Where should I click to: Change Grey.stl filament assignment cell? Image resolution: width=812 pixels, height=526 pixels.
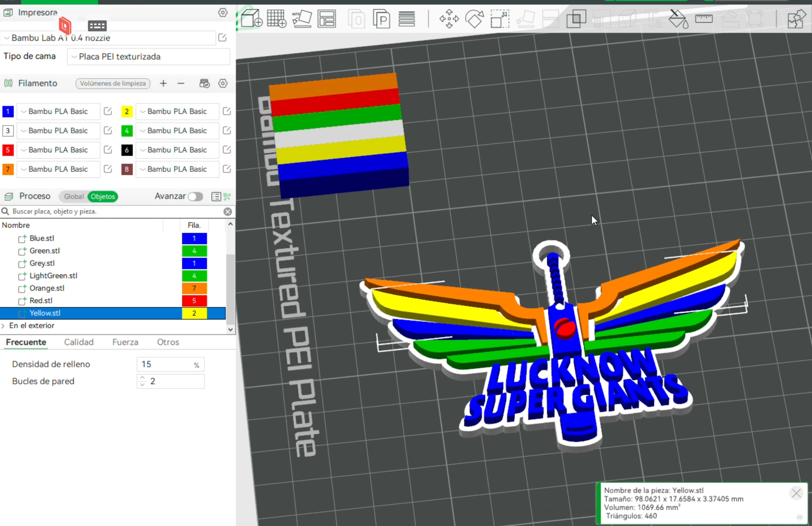[x=194, y=263]
